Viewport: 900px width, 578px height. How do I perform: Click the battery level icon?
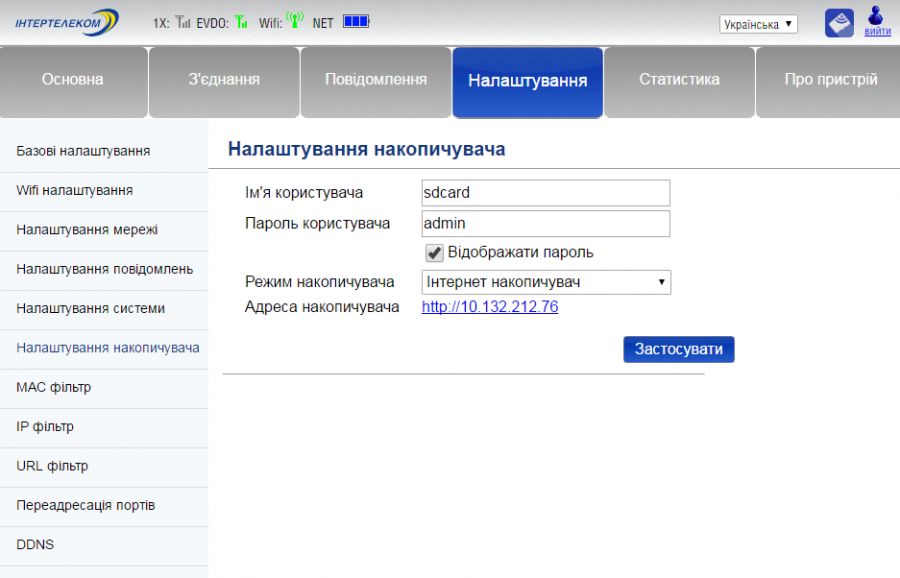coord(356,21)
